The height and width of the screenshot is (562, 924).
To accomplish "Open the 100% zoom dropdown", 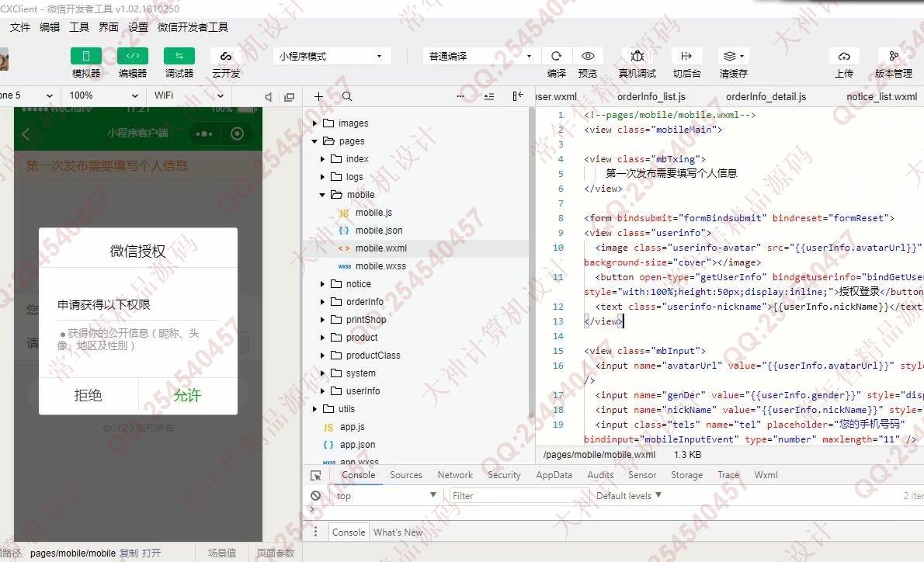I will tap(104, 95).
